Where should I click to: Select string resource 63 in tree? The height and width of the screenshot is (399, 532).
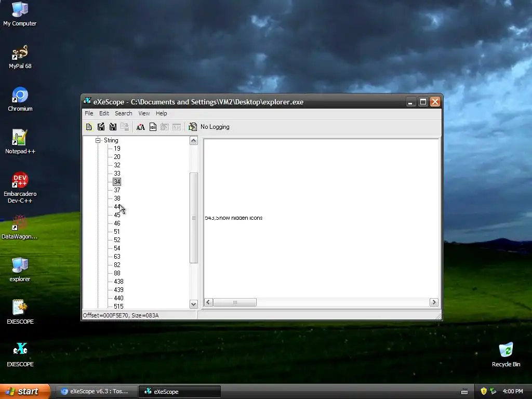coord(117,257)
